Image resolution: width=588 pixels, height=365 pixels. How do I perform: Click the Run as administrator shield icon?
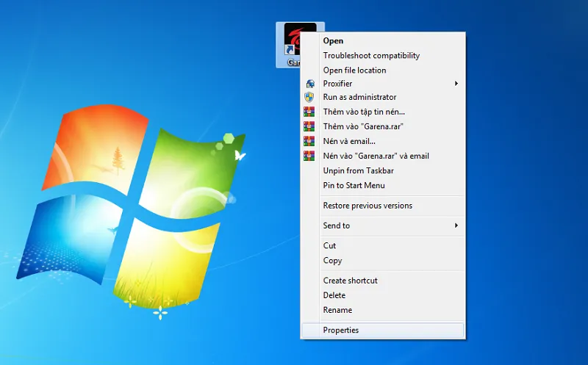[309, 97]
